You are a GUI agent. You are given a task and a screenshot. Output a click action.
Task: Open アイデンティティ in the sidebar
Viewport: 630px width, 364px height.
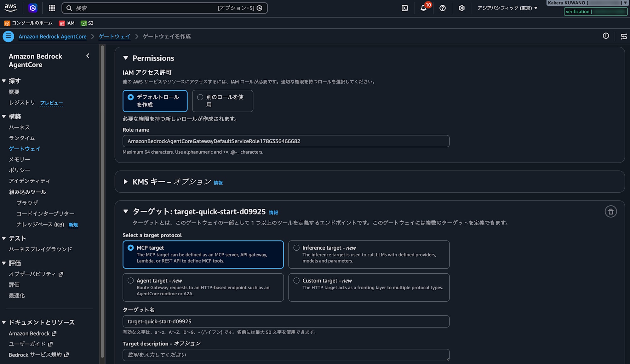[30, 181]
